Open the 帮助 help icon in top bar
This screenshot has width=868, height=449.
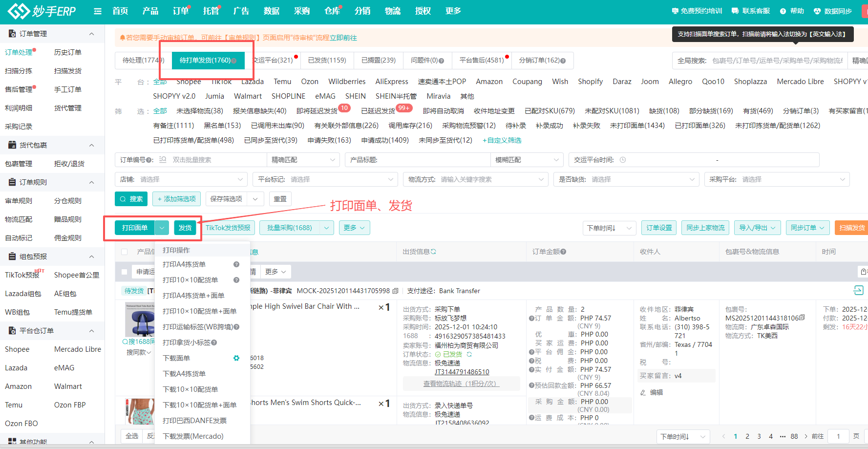coord(783,11)
